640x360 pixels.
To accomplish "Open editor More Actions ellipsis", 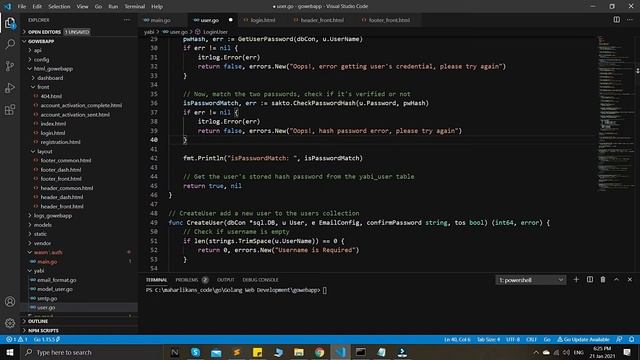I will 630,20.
